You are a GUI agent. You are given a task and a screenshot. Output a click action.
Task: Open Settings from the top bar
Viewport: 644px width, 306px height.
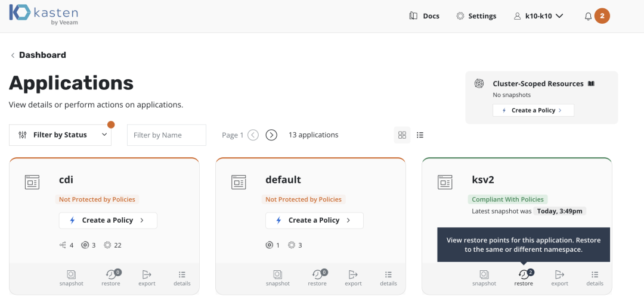(x=476, y=16)
